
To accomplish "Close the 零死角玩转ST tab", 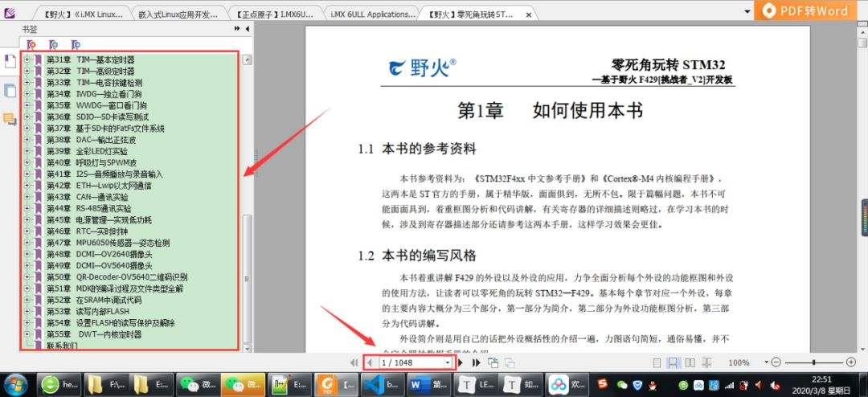I will pyautogui.click(x=528, y=15).
